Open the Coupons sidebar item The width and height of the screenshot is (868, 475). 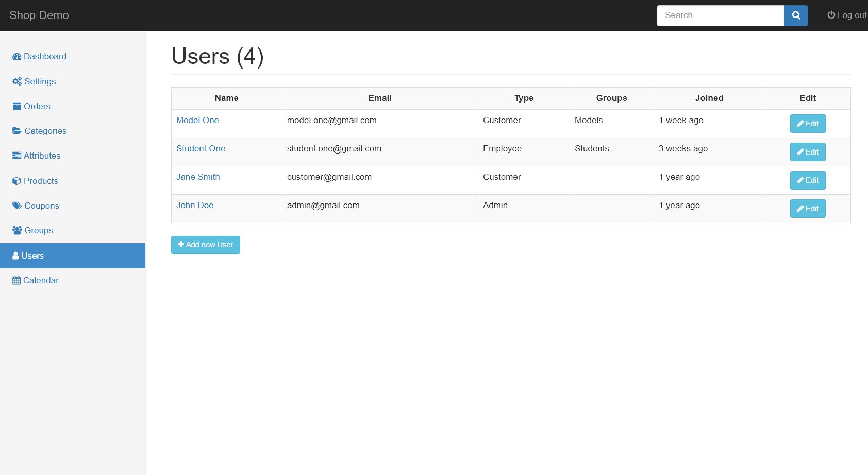[73, 206]
